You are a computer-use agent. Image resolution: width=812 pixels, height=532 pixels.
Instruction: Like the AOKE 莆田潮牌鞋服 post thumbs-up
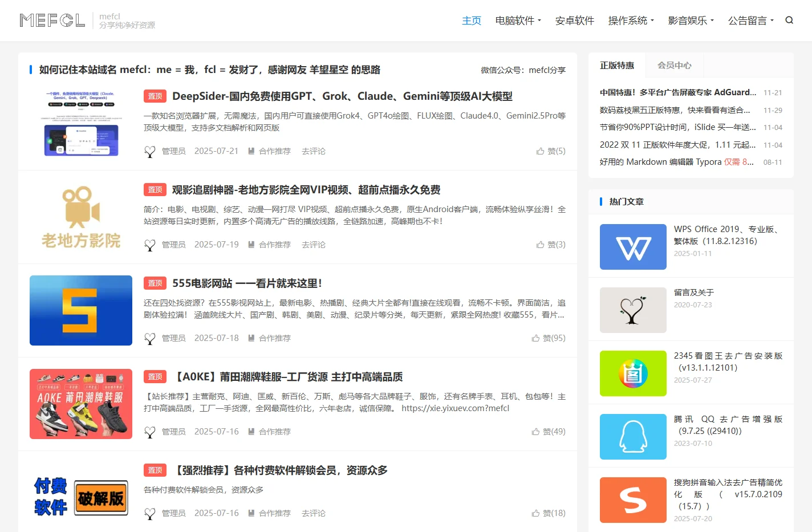point(535,432)
